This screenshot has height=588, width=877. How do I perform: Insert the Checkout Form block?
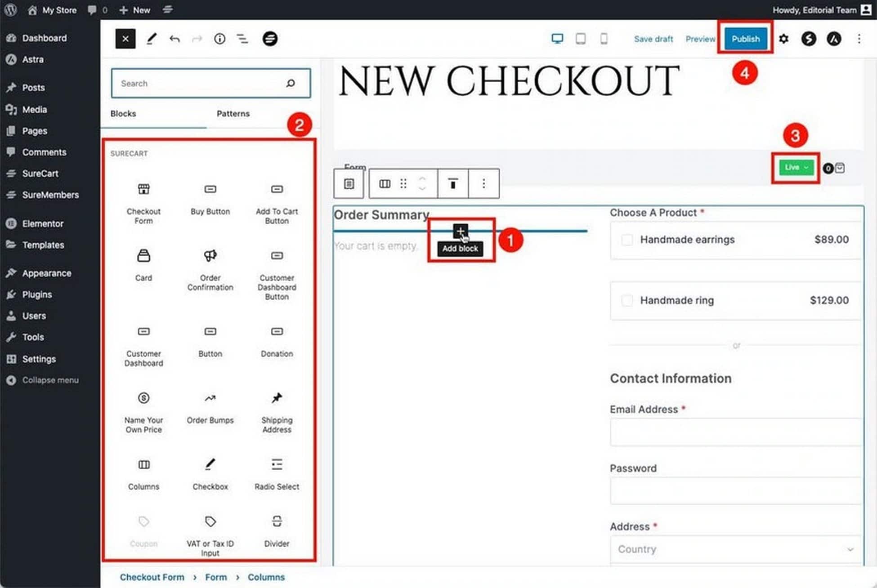pyautogui.click(x=143, y=203)
